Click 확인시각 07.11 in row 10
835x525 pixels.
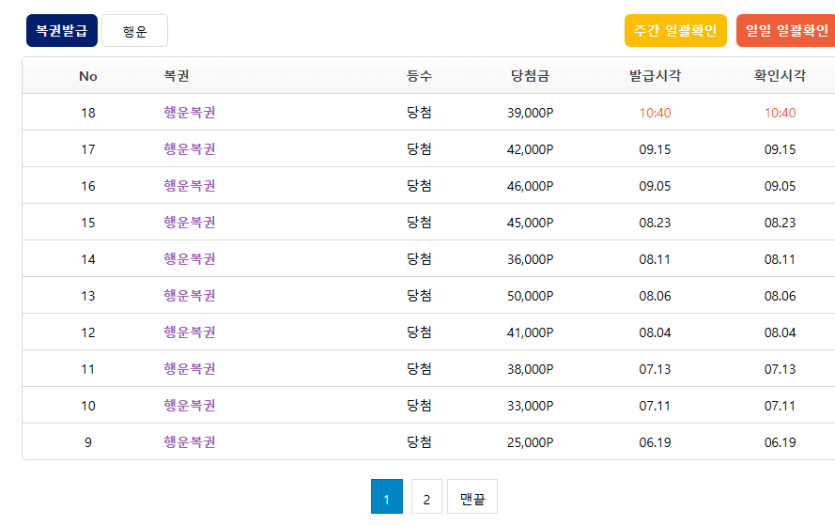click(x=780, y=406)
